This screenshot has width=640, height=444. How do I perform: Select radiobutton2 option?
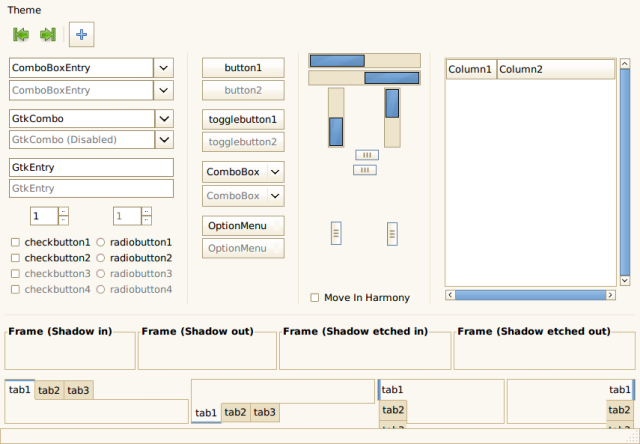point(101,258)
